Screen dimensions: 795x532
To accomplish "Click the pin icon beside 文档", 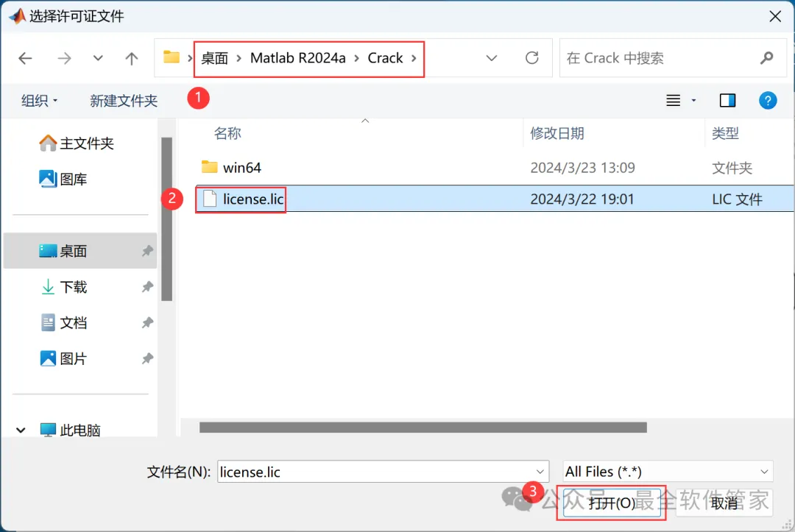I will pyautogui.click(x=147, y=323).
